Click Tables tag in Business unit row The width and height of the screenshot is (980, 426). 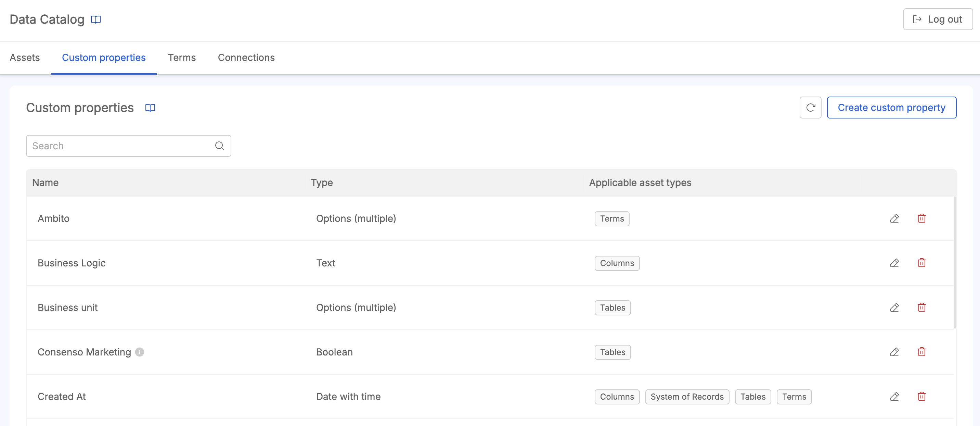pos(612,308)
